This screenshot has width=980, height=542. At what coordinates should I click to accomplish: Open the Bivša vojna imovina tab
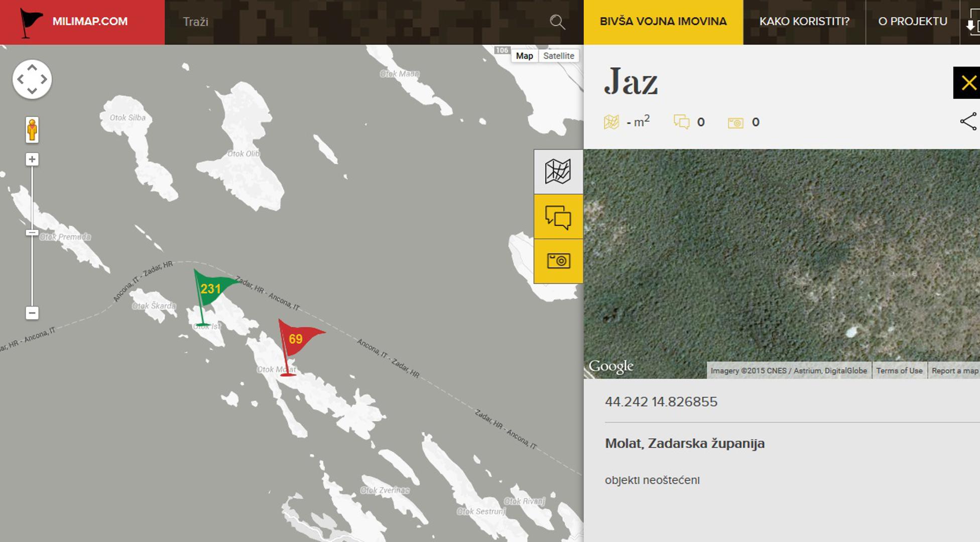click(x=663, y=22)
